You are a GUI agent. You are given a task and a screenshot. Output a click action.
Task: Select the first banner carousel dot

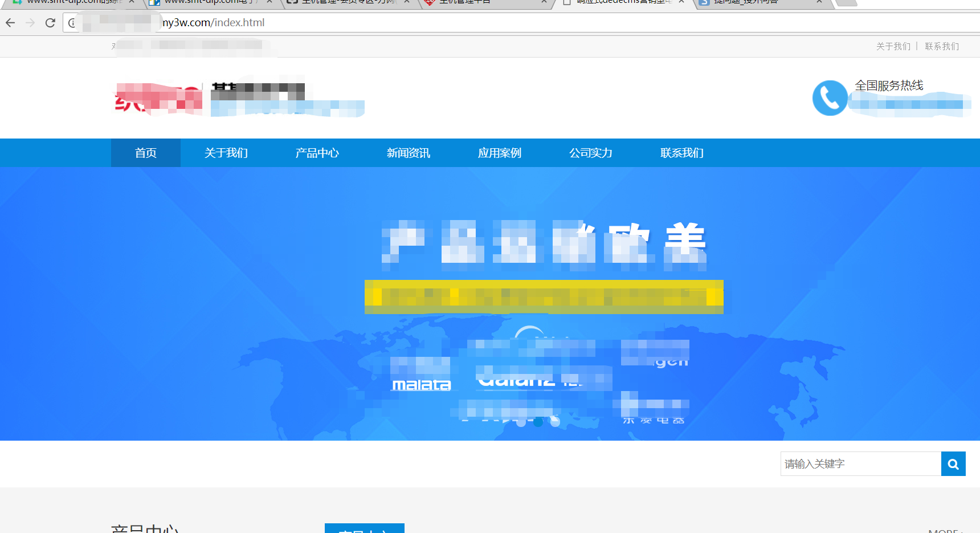coord(521,422)
